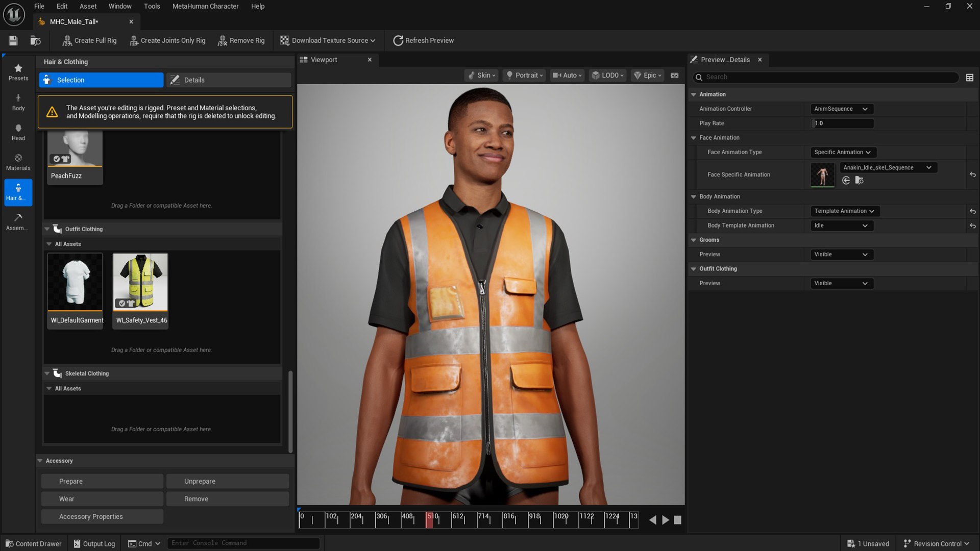Click the Accessory Properties button
Viewport: 980px width, 551px height.
pyautogui.click(x=102, y=516)
